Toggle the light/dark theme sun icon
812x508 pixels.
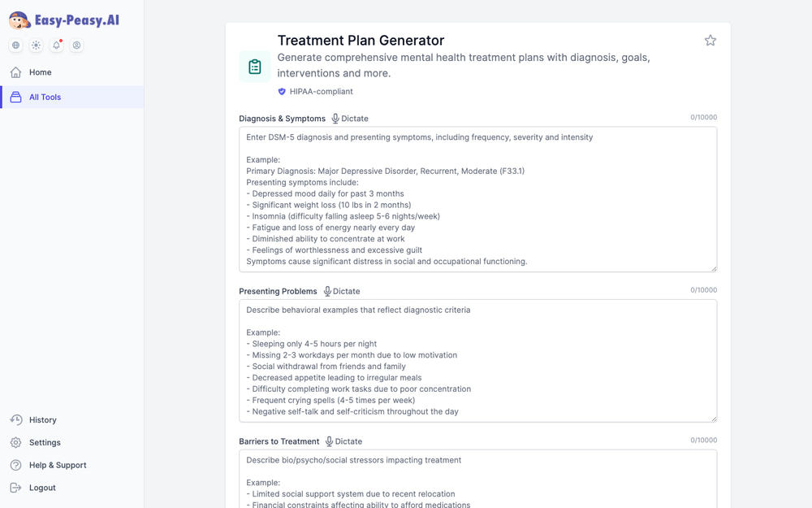37,45
